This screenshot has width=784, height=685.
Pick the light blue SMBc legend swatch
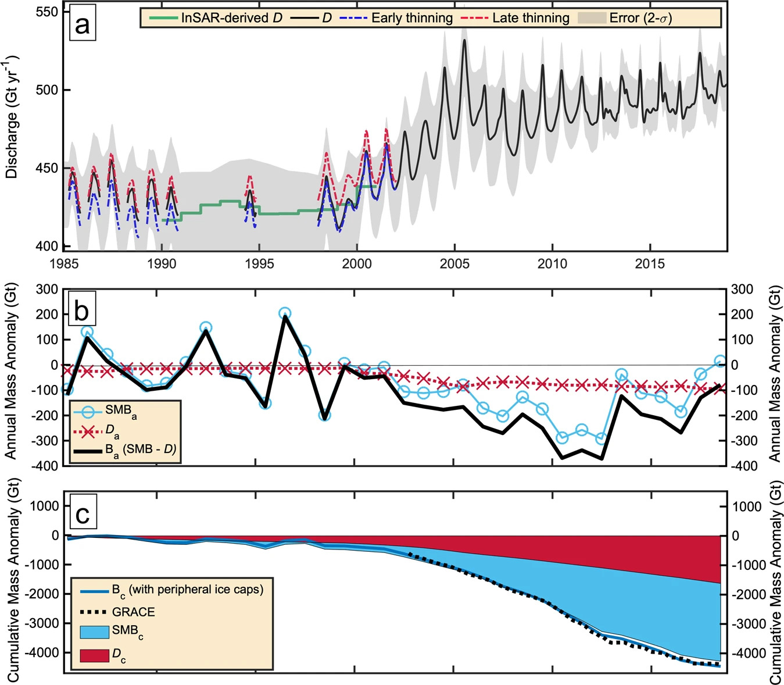click(94, 632)
